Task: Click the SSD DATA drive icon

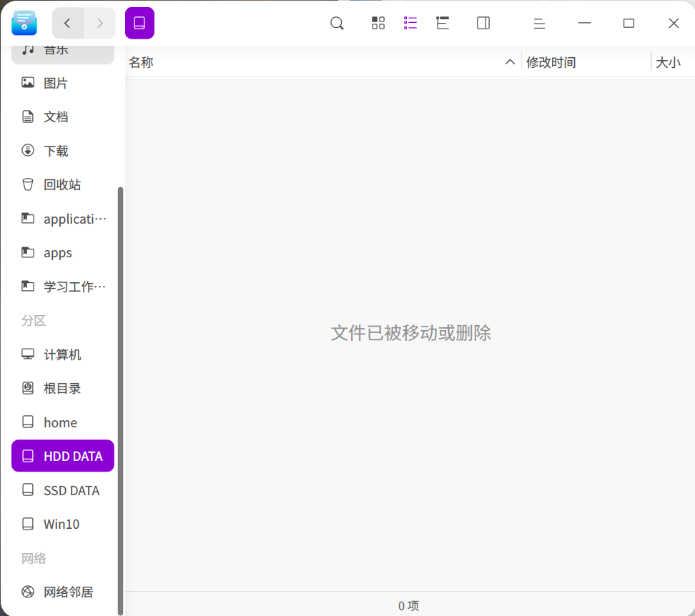Action: click(x=27, y=490)
